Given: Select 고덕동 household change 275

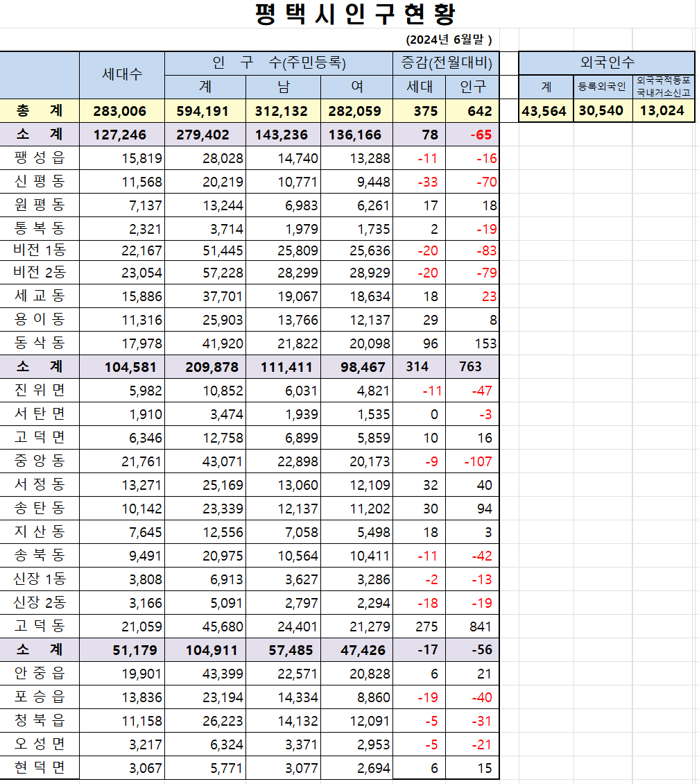Looking at the screenshot, I should [x=426, y=627].
